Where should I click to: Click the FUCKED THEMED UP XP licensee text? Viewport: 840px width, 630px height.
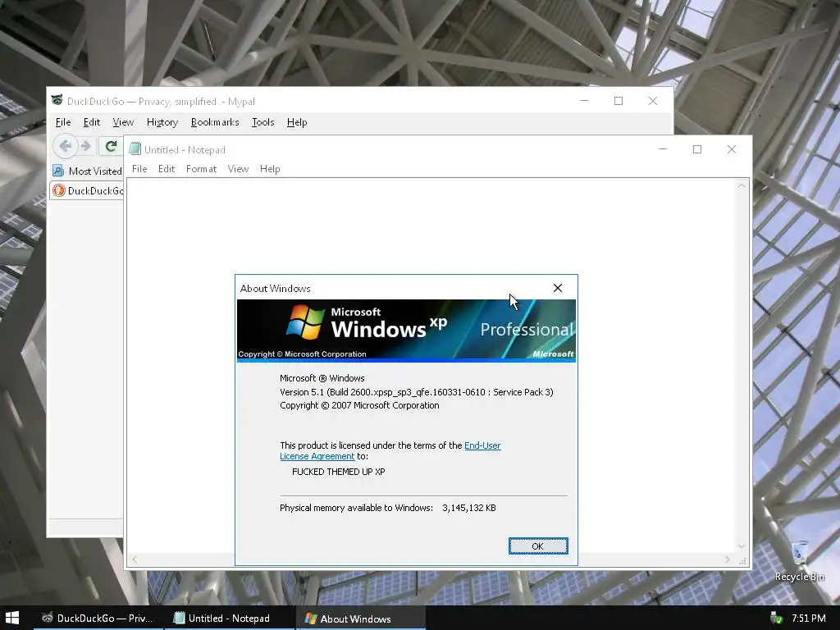(x=339, y=472)
